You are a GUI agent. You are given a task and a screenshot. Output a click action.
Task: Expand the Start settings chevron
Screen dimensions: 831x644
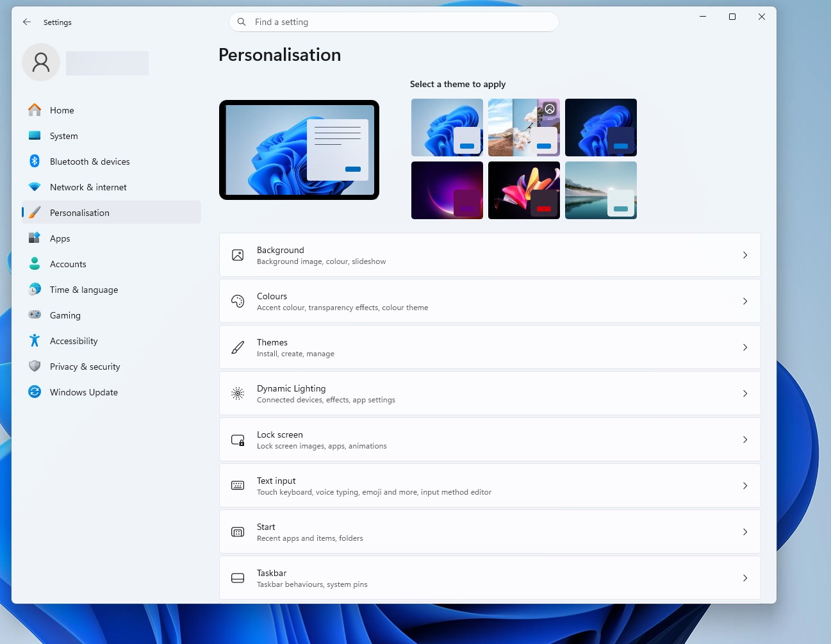point(745,532)
